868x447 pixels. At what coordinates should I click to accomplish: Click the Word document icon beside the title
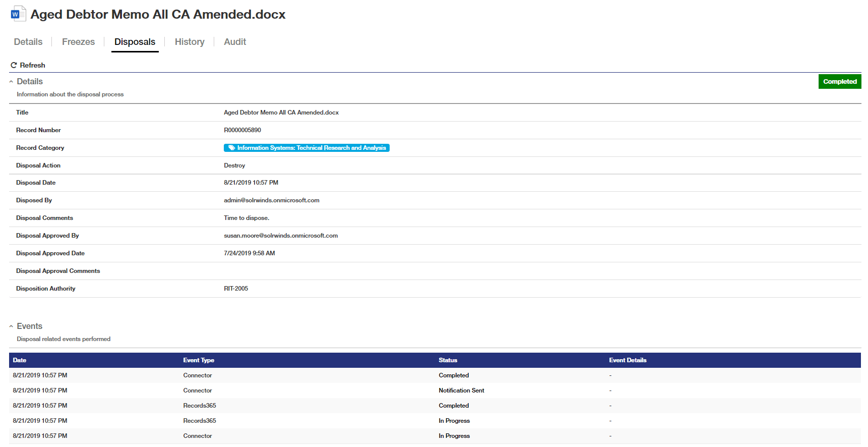[18, 14]
